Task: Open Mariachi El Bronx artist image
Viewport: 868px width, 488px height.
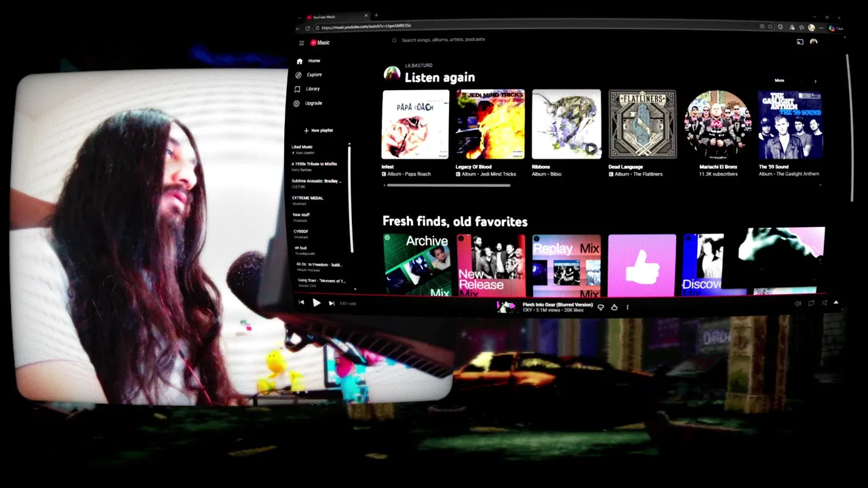Action: click(717, 125)
